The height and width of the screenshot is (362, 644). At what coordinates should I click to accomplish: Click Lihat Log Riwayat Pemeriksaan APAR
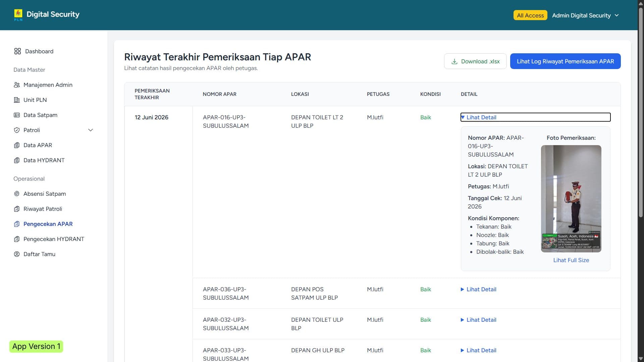[565, 61]
